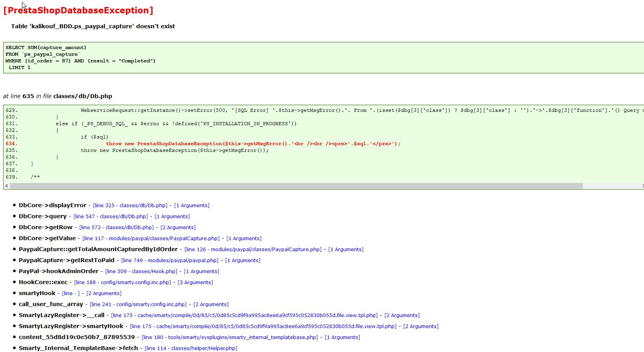Viewport: 644px width, 352px height.
Task: Open line 188 smarty.config.inc.php link
Action: pos(122,282)
